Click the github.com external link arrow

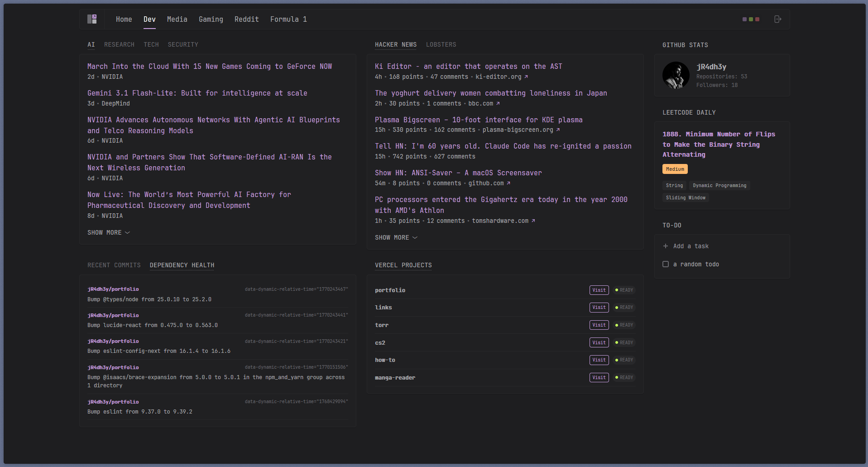pyautogui.click(x=508, y=183)
